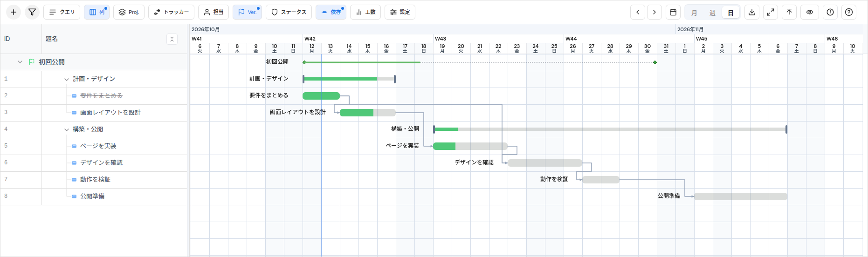Viewport: 868px width, 257px height.
Task: Open the クエリ menu
Action: coord(62,12)
